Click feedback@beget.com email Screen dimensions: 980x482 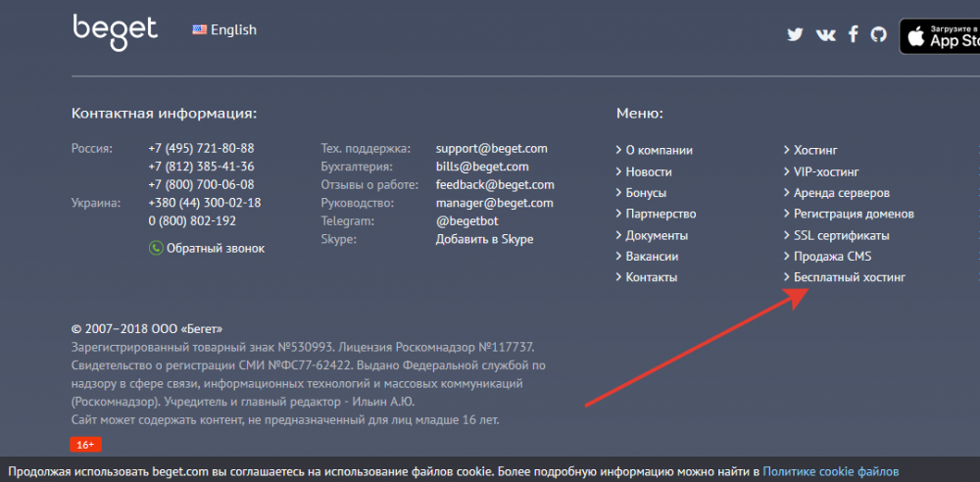click(x=494, y=185)
